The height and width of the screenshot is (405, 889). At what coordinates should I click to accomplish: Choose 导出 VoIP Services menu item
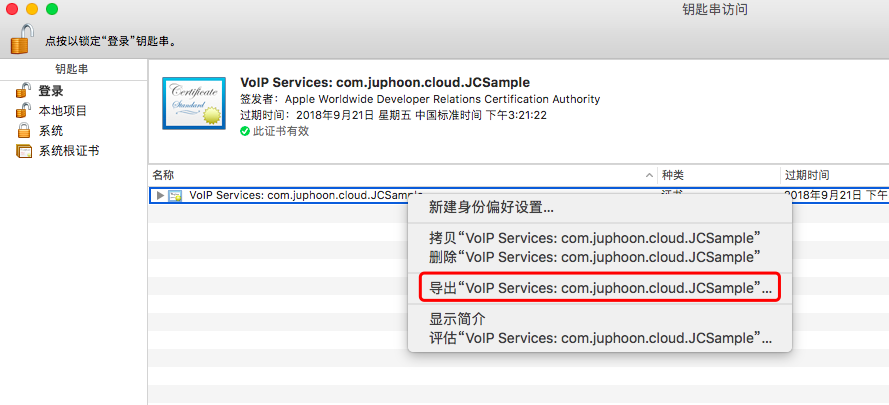pyautogui.click(x=600, y=288)
